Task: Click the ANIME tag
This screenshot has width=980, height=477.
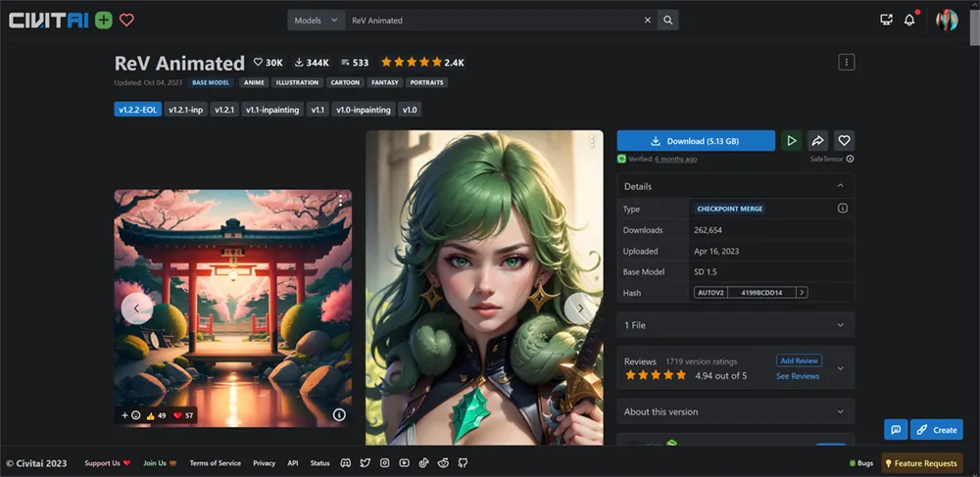Action: click(x=254, y=82)
